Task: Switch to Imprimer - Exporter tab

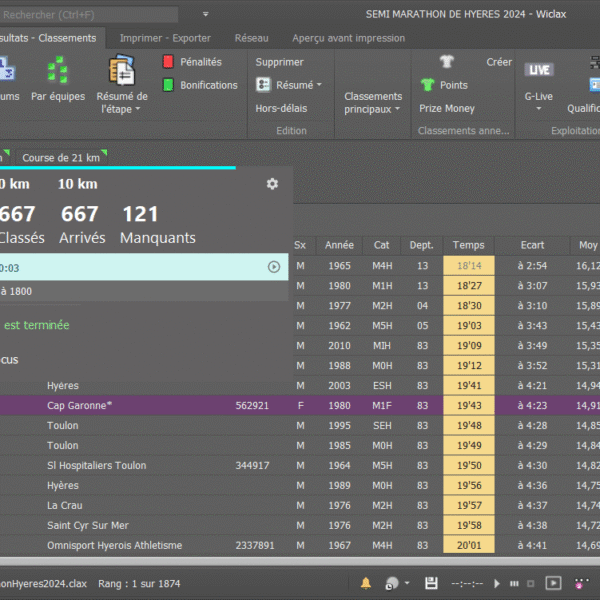Action: [x=165, y=38]
